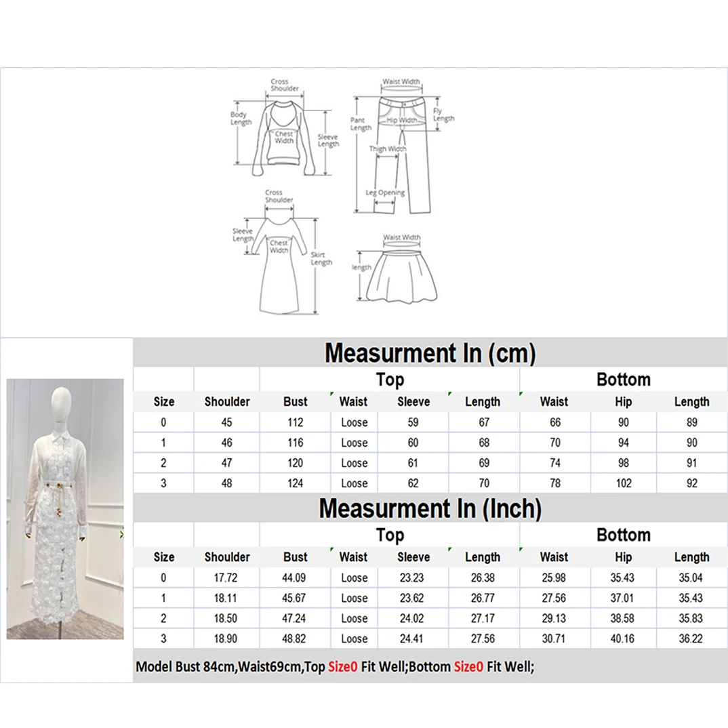Click the hip value 37.01 for size 1
728x728 pixels.
click(622, 599)
